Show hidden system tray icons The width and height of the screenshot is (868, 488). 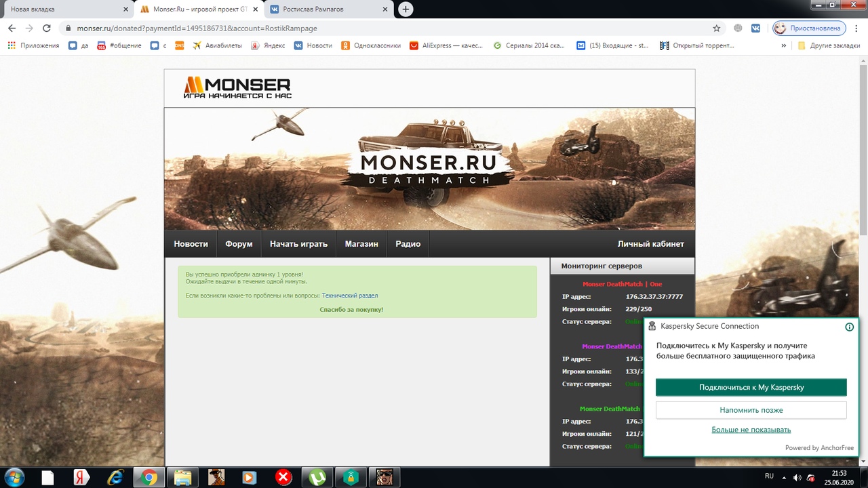point(784,477)
